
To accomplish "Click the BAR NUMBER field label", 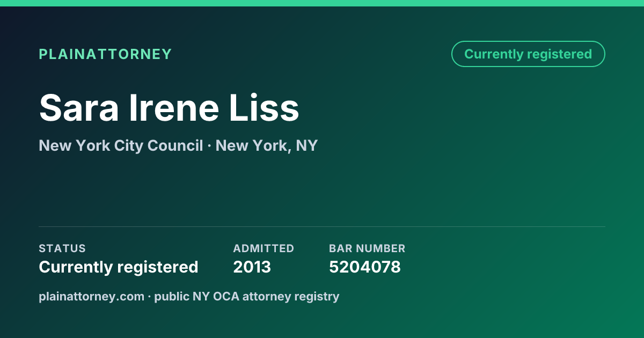I will point(367,248).
